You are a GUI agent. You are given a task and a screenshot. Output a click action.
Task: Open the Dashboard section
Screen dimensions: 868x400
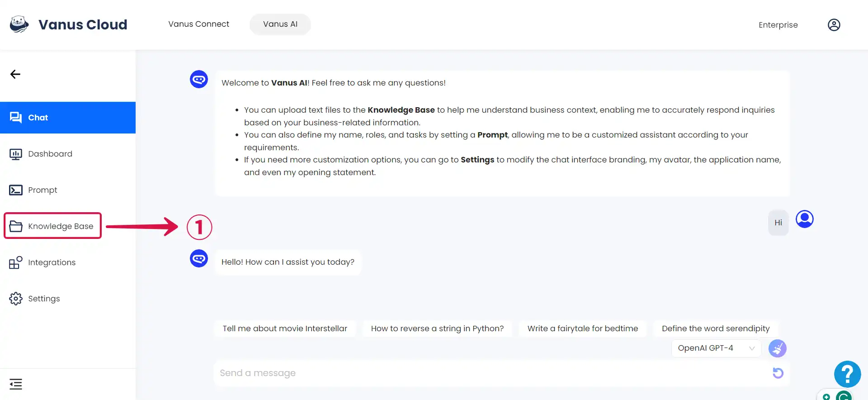point(68,154)
